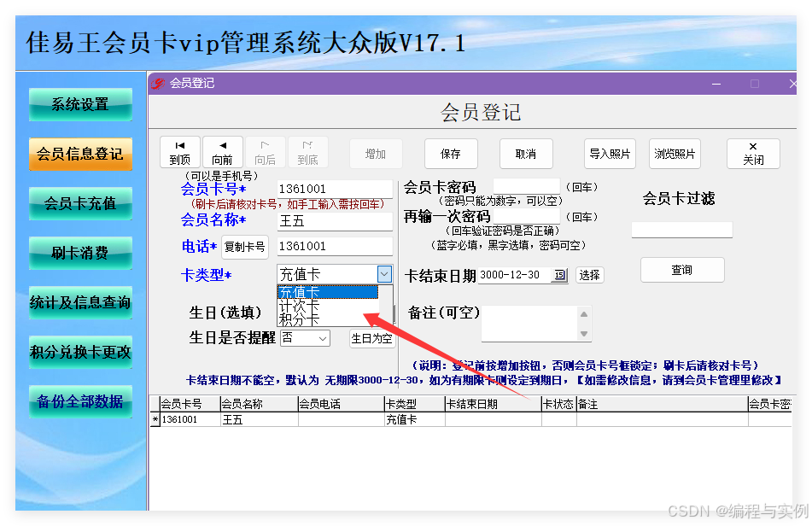Screen dimensions: 812x526
Task: Click table cell 充值卡 in the grid
Action: pos(414,420)
